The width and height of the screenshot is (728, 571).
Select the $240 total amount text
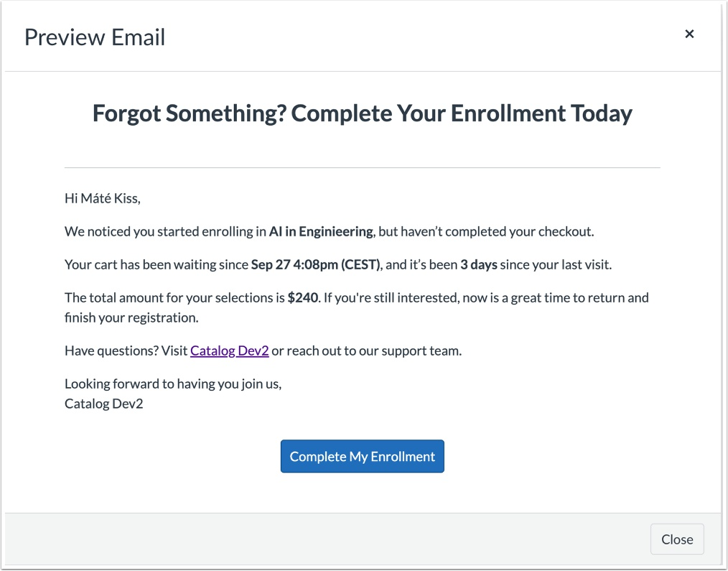coord(299,297)
